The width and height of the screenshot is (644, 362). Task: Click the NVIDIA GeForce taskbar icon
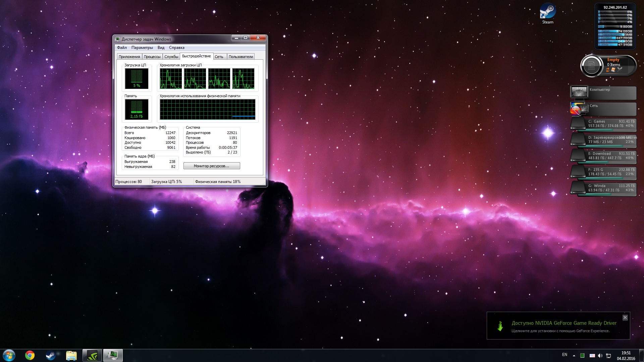pyautogui.click(x=92, y=355)
